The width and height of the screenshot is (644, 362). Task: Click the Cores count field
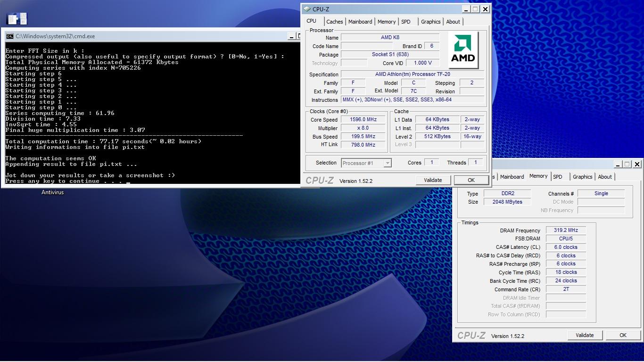click(x=431, y=163)
